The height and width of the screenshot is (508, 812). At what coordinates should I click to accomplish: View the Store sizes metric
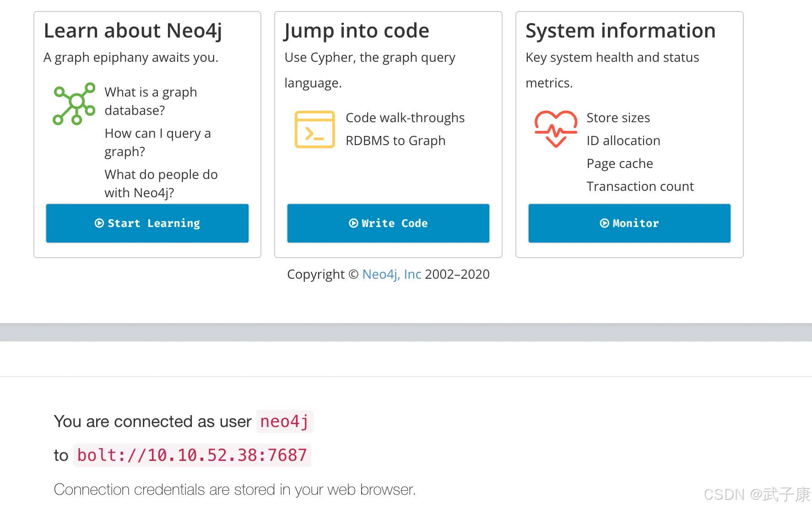pos(618,118)
